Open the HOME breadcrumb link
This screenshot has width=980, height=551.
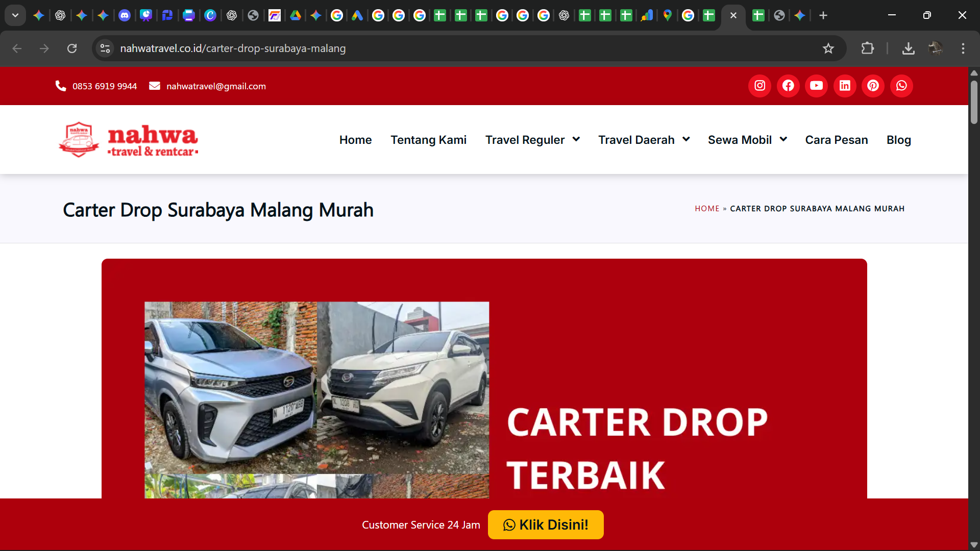(707, 208)
